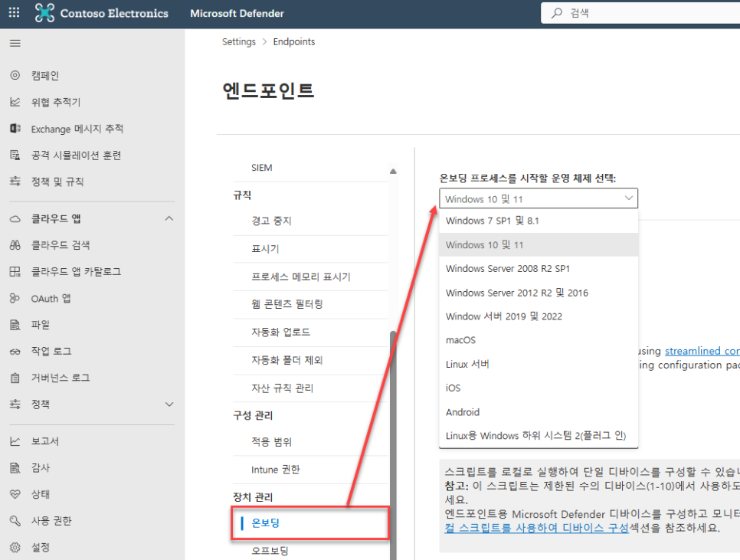The height and width of the screenshot is (560, 740).
Task: Click the 감사 document icon
Action: coord(15,467)
